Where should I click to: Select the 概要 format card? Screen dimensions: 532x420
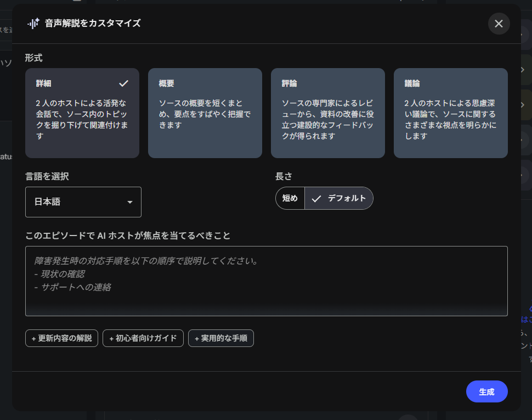pos(205,113)
